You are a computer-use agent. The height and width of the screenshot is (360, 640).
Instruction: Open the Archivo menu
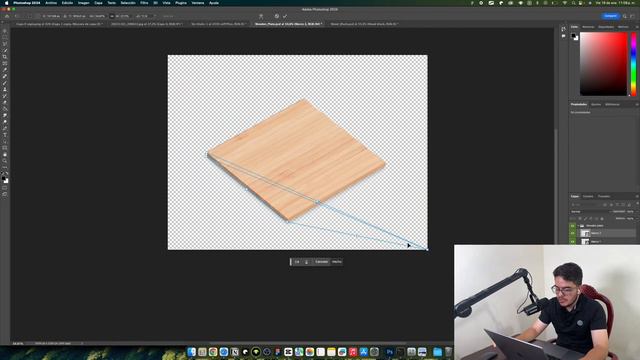tap(51, 3)
